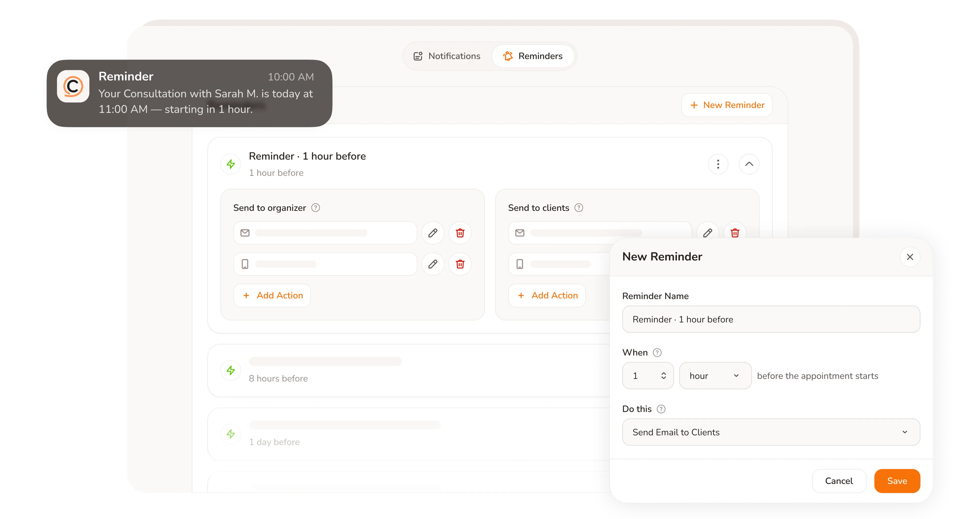Edit the organizer SMS action
Screen dimensions: 980x519
[433, 264]
